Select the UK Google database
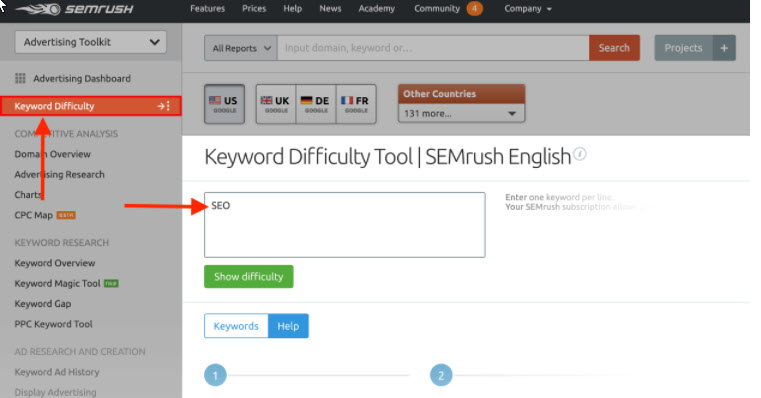This screenshot has height=398, width=761. [x=276, y=104]
